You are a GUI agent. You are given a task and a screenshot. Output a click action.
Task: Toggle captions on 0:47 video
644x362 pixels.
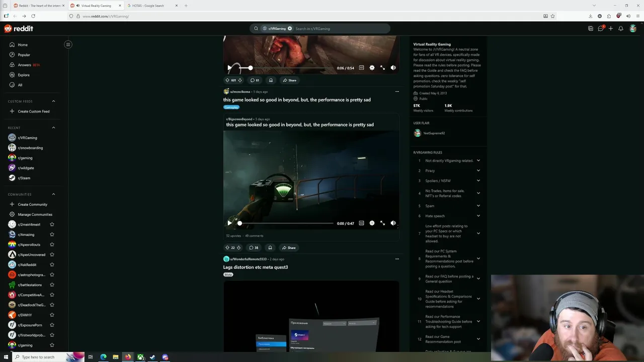pos(361,223)
